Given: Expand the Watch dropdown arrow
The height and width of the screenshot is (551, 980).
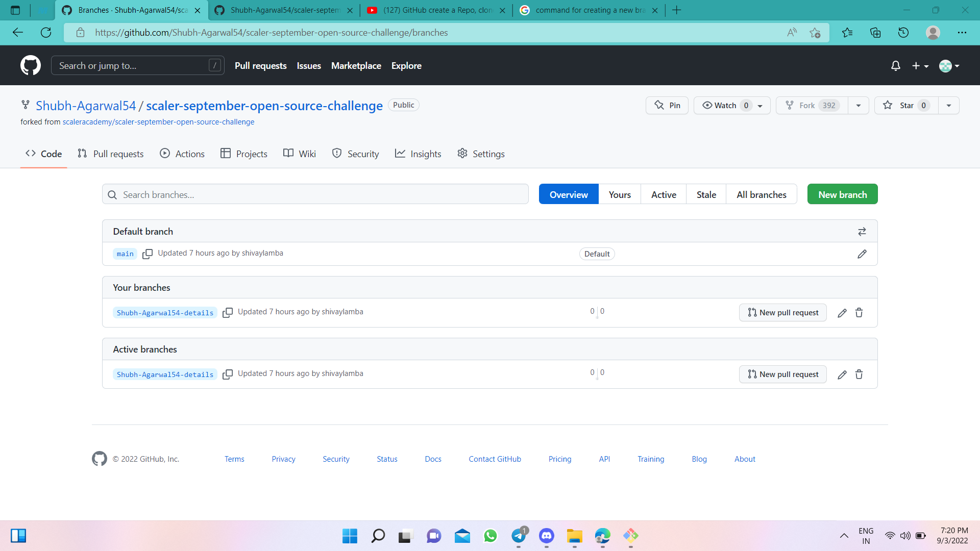Looking at the screenshot, I should (760, 105).
